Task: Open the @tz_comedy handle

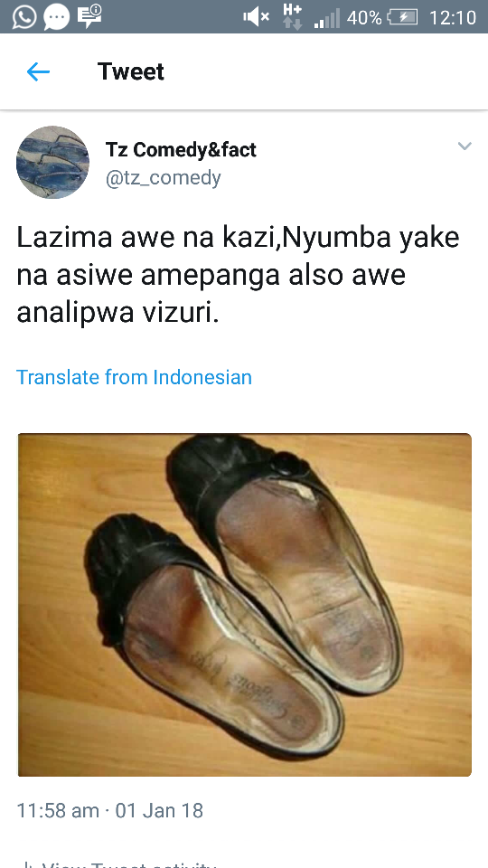Action: pyautogui.click(x=164, y=178)
